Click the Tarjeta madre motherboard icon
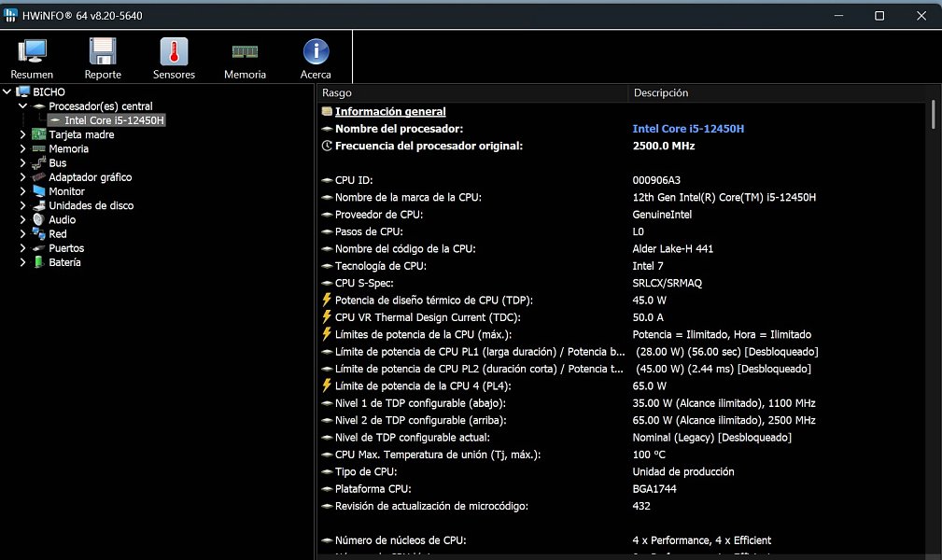Screen dimensions: 942x560 pyautogui.click(x=38, y=134)
